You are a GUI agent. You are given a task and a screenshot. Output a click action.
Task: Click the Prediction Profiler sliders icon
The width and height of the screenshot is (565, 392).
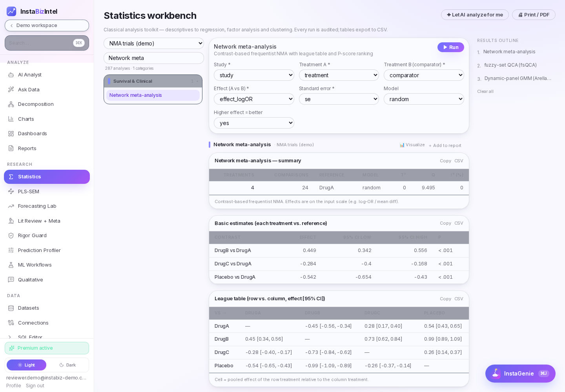(11, 250)
